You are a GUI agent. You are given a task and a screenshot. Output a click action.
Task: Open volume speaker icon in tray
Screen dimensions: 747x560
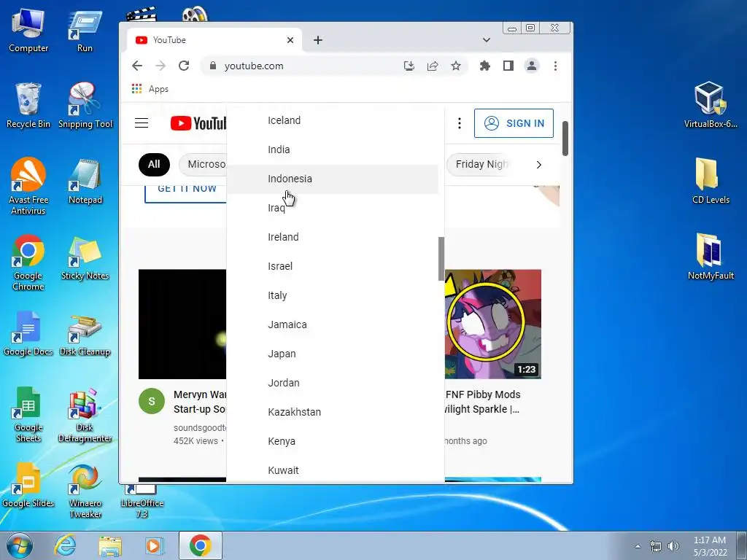[x=673, y=545]
